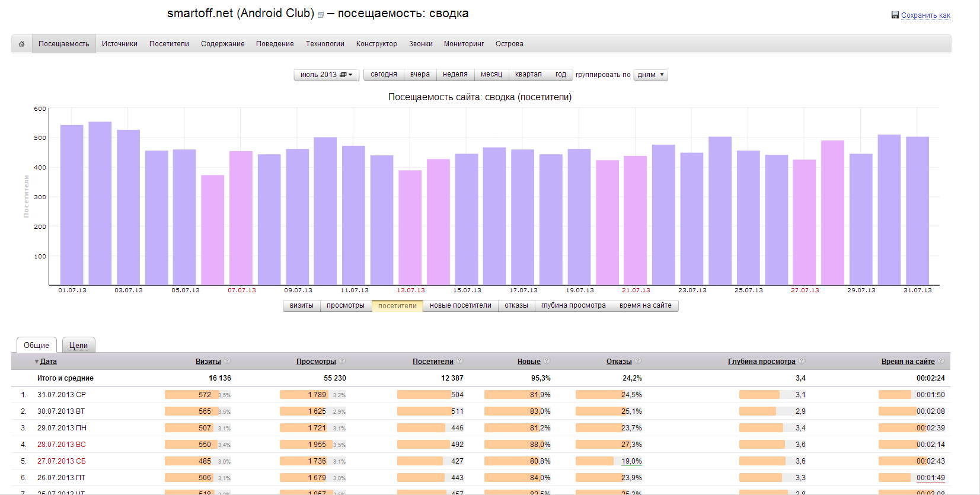Select the квартал period button

528,75
